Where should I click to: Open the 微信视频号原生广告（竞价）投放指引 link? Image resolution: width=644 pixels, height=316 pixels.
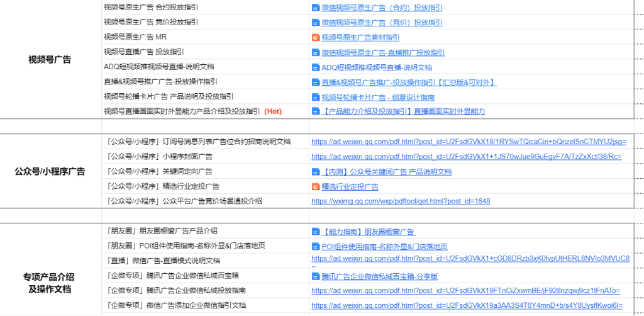pos(382,23)
